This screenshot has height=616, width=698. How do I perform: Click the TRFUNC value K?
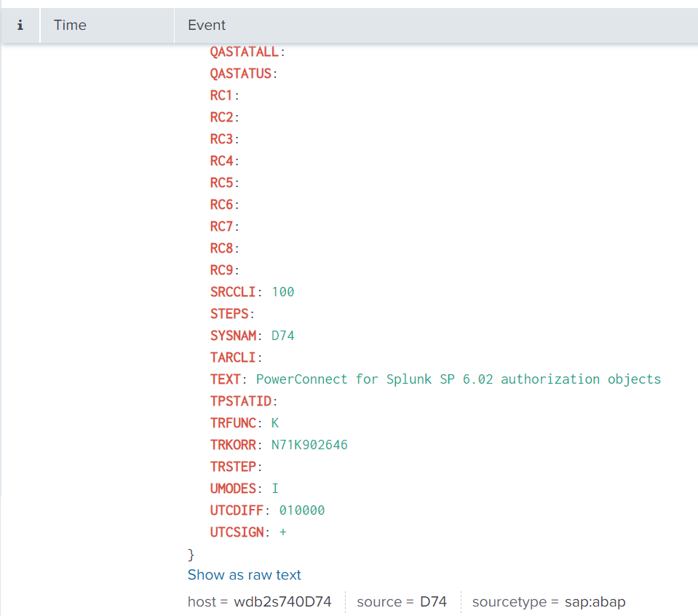[x=275, y=423]
